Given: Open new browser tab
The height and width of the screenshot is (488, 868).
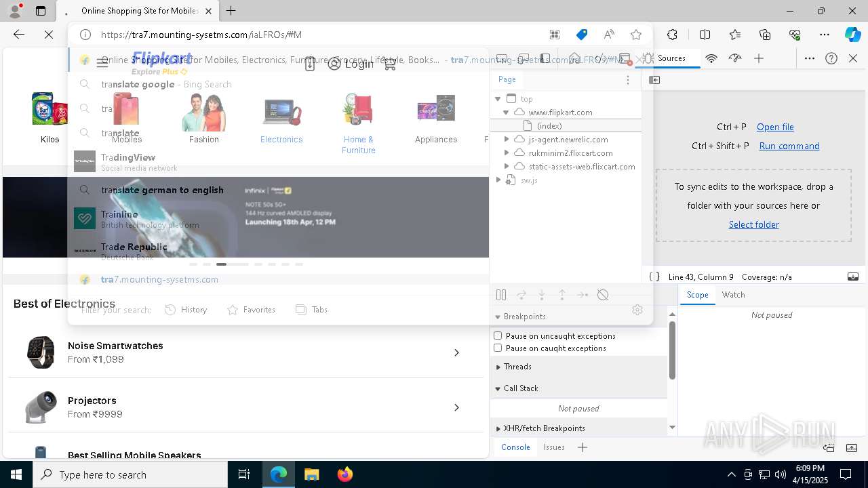Looking at the screenshot, I should [x=231, y=11].
